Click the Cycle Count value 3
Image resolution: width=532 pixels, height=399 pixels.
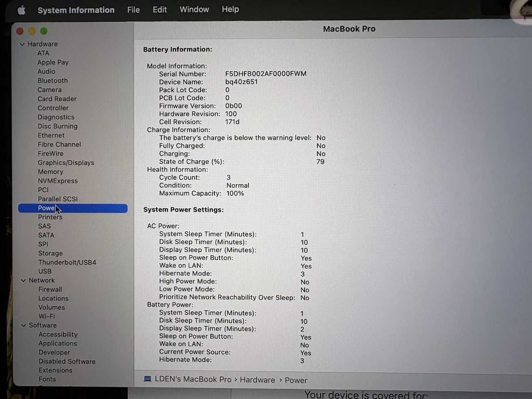[228, 178]
